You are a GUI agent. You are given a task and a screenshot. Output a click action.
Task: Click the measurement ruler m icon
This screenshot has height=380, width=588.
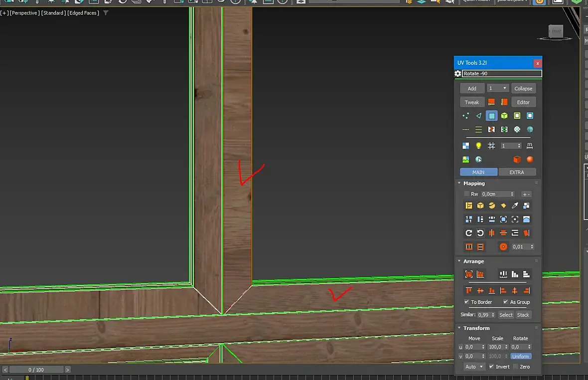coord(530,146)
